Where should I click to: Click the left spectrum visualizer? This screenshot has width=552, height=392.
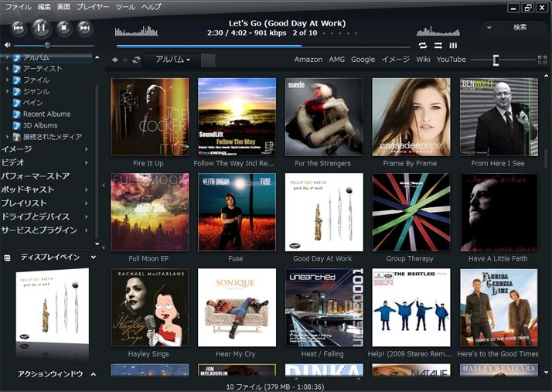point(136,31)
